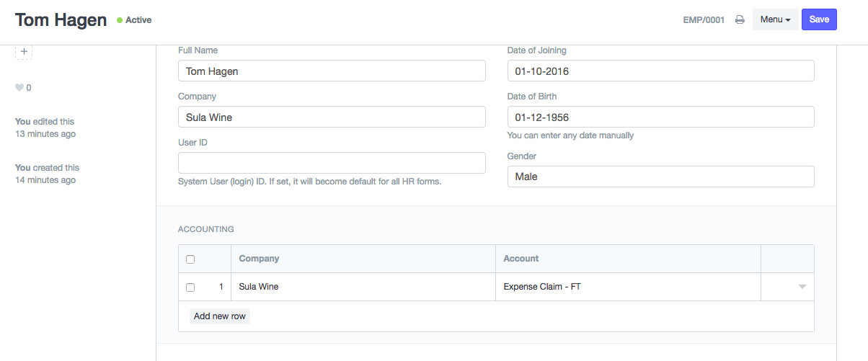Select the Date of Joining field
This screenshot has height=361, width=868.
coord(660,71)
